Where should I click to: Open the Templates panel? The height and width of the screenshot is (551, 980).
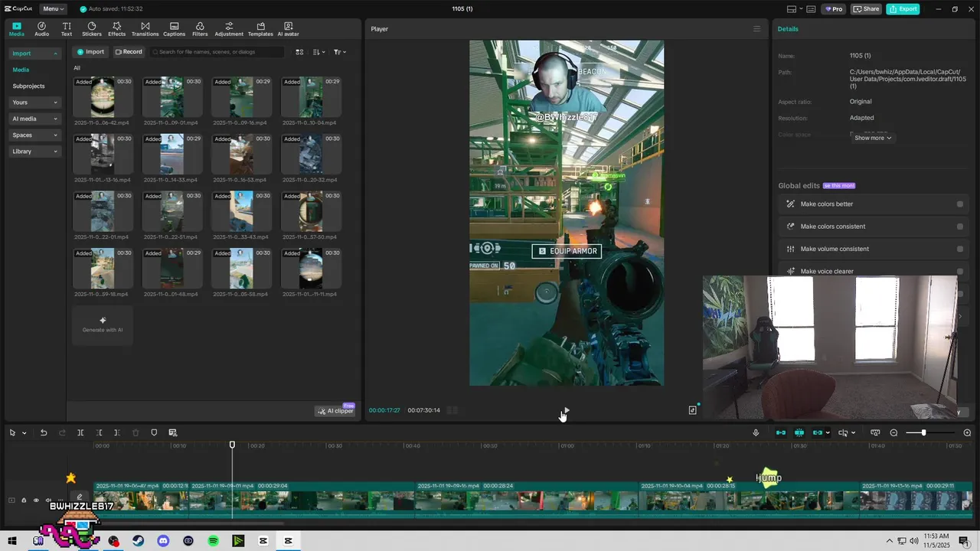pos(260,29)
